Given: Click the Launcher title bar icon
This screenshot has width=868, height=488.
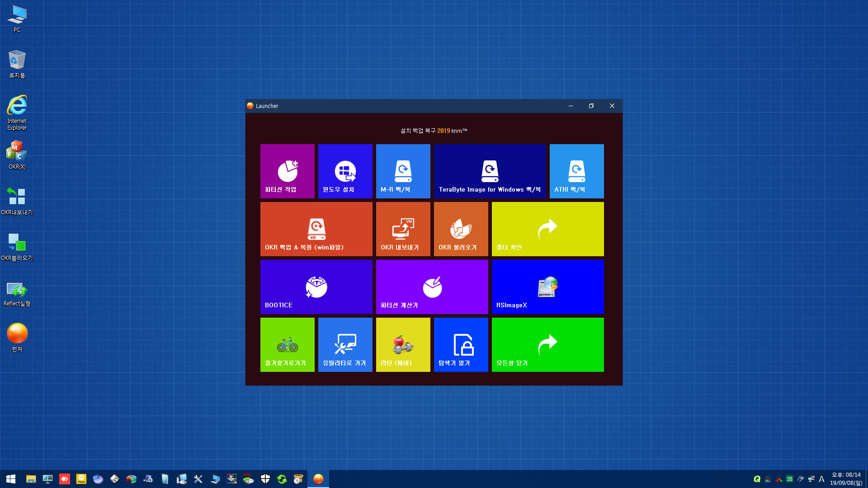Looking at the screenshot, I should pos(250,106).
